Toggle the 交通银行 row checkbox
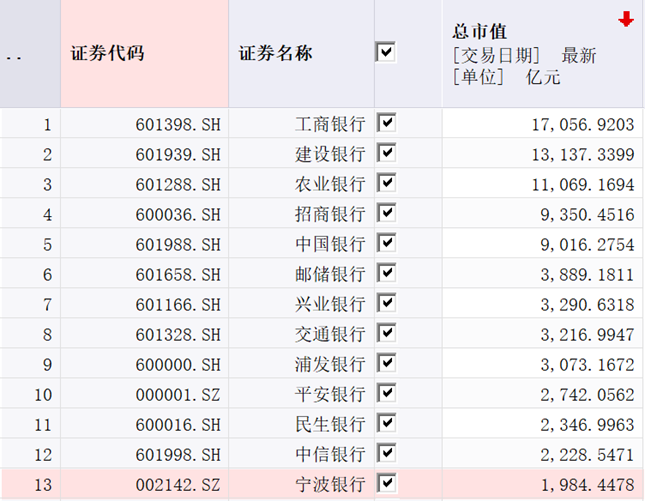This screenshot has height=501, width=645. [386, 333]
